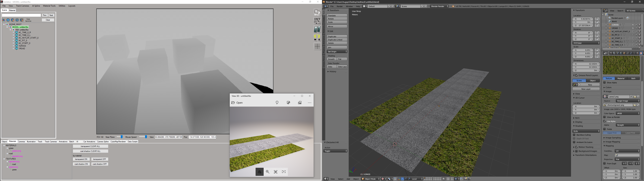
Task: Toggle 3D manipulator axis icon
Action: (399, 179)
